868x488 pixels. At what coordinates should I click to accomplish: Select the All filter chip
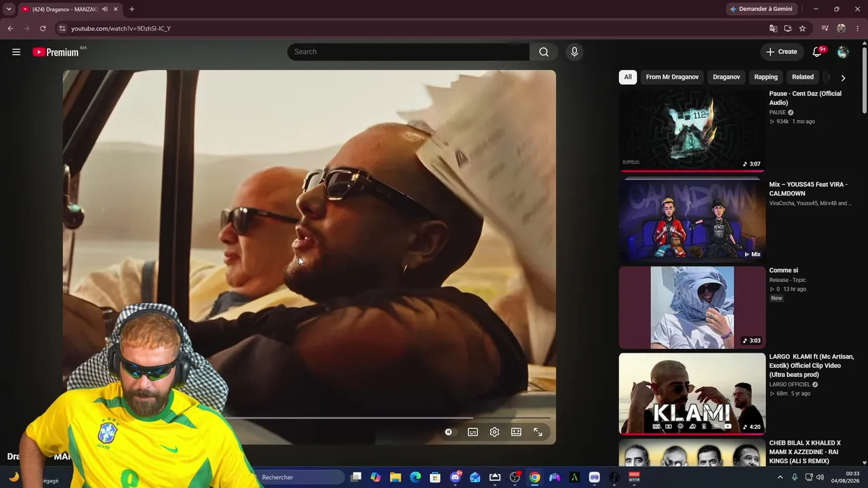(628, 77)
